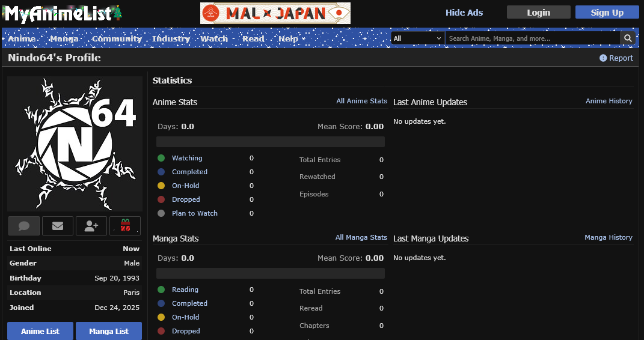Open the Manga History link
Screen dimensions: 644x340
coord(608,237)
